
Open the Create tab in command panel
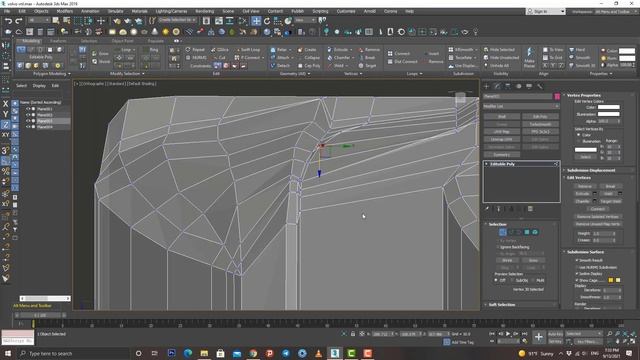point(487,86)
